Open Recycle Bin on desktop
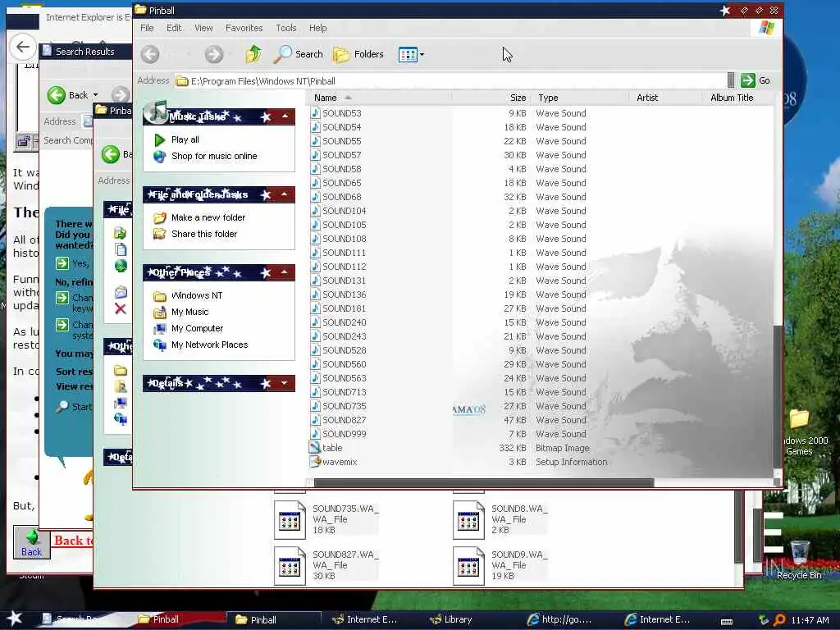 [x=799, y=559]
